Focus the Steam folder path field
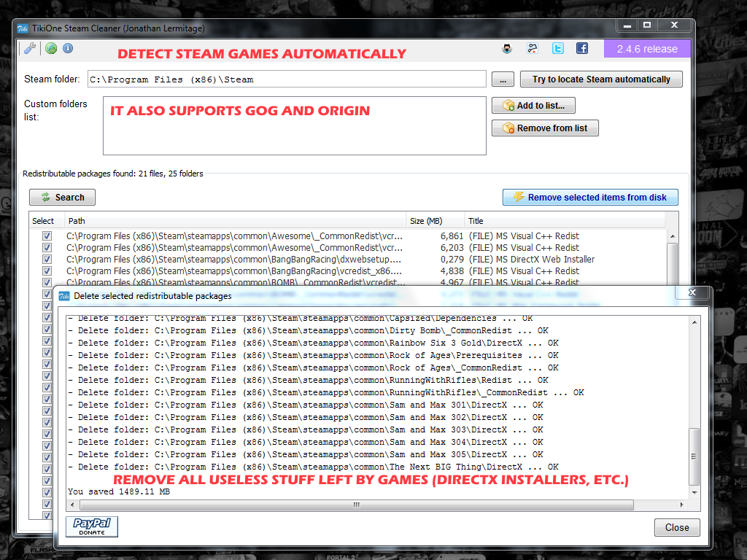This screenshot has height=560, width=747. coord(287,79)
